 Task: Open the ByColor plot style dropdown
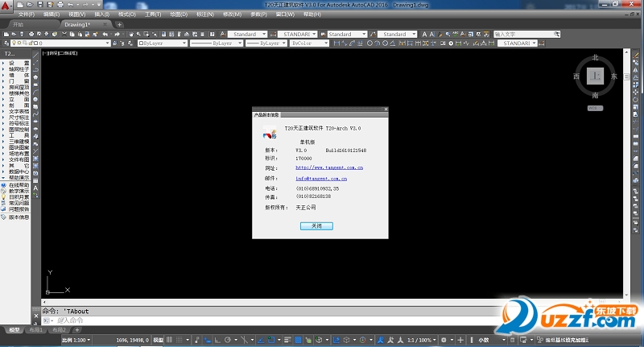tap(309, 43)
